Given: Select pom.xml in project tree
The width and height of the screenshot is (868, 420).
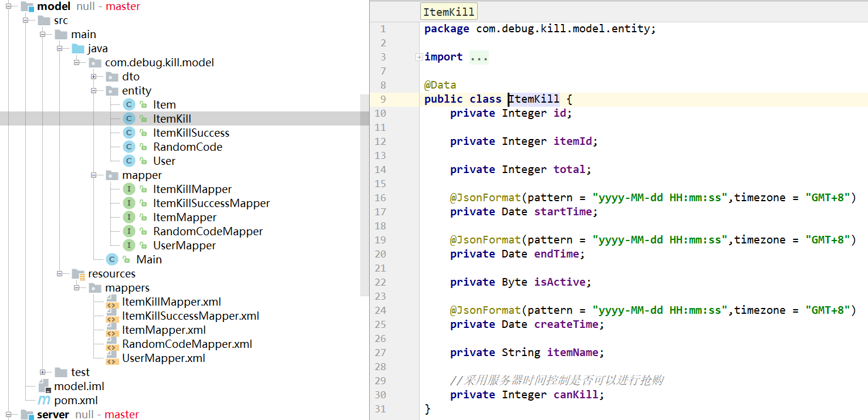Looking at the screenshot, I should (76, 400).
